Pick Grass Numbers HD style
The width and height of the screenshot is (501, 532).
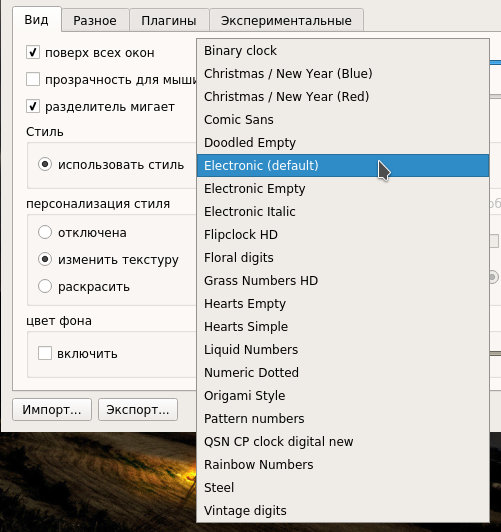click(x=343, y=281)
